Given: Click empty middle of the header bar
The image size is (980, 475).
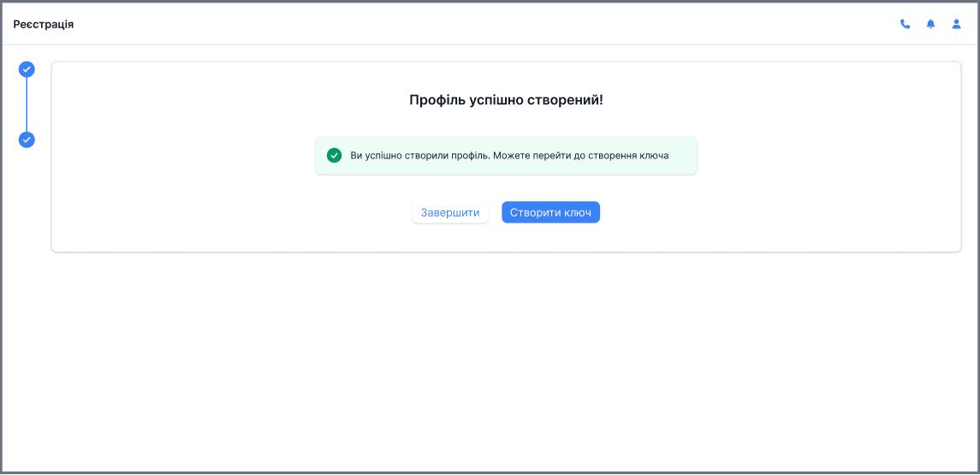Looking at the screenshot, I should coord(488,24).
